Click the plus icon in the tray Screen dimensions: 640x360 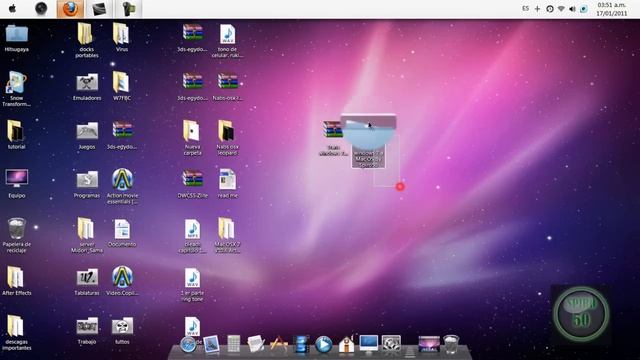537,9
